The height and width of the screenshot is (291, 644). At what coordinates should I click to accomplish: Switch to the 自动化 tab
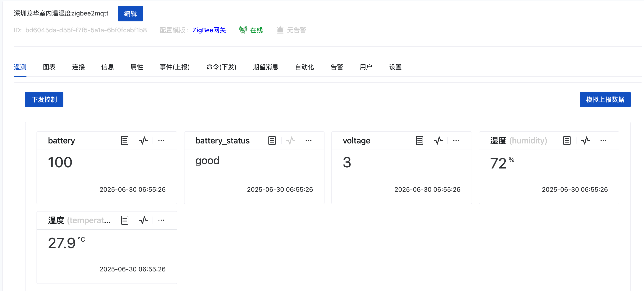[304, 67]
